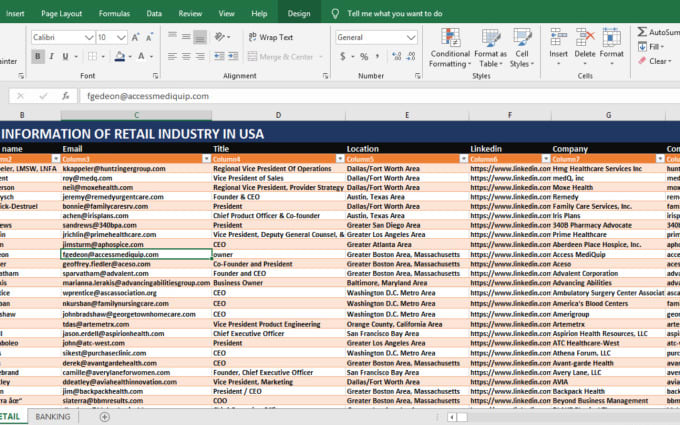Increase font size
Viewport: 680px width, 425px height.
[135, 37]
